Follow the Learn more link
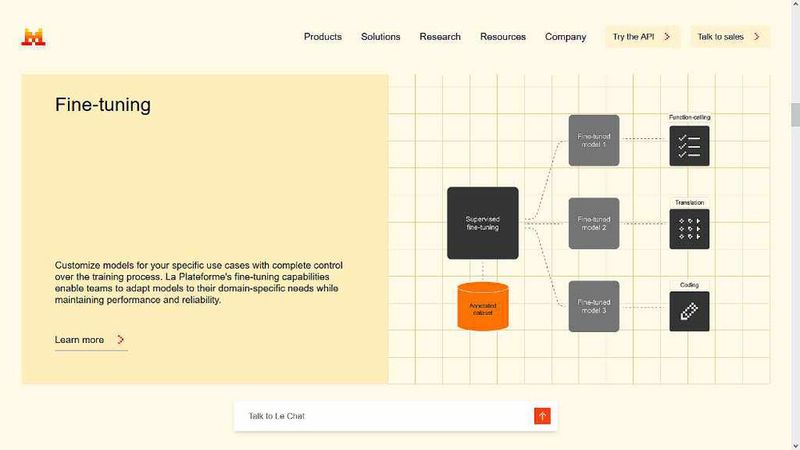The width and height of the screenshot is (800, 450). click(x=91, y=340)
